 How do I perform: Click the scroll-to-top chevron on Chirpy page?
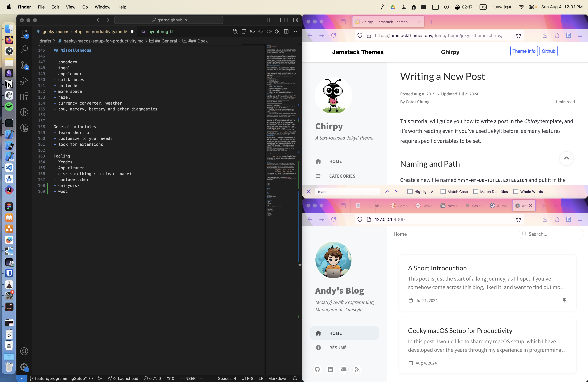(566, 158)
